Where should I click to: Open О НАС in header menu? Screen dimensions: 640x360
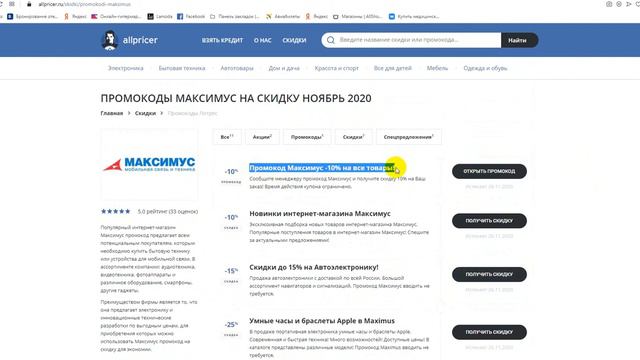(x=262, y=40)
